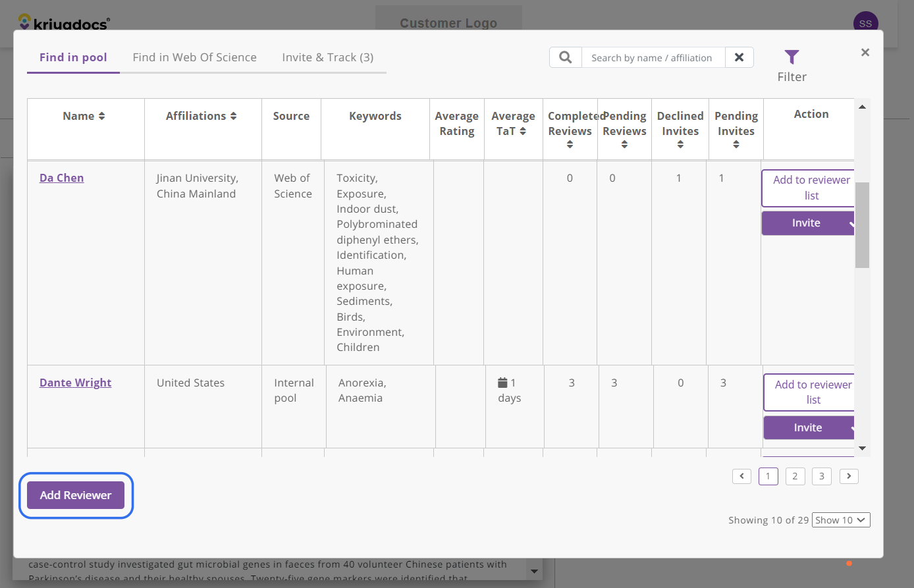
Task: Click the Customer Logo placeholder
Action: (x=448, y=22)
